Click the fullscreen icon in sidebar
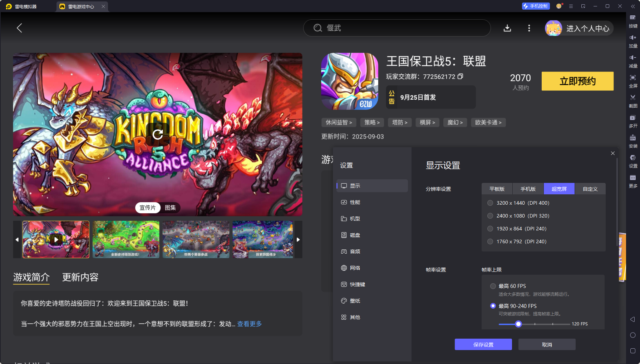This screenshot has height=364, width=640. point(632,78)
